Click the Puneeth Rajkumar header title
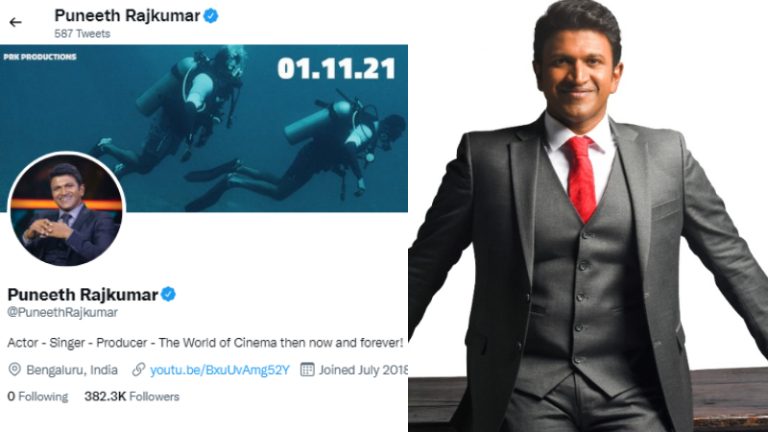 (x=127, y=16)
